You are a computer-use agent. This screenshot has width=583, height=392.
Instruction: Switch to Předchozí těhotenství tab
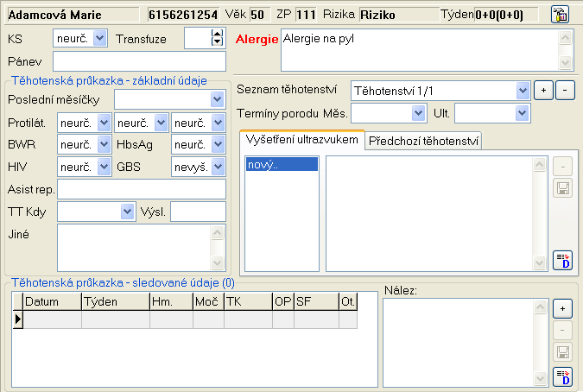tap(423, 142)
